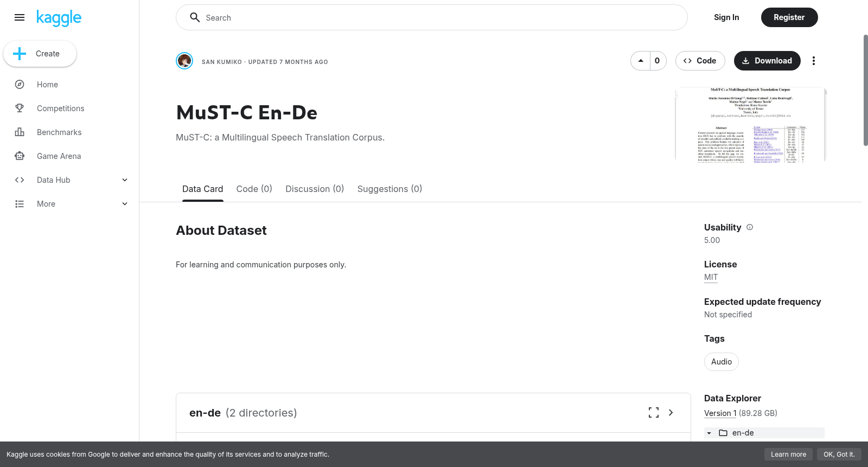Upvote the dataset with the arrow

pyautogui.click(x=641, y=61)
